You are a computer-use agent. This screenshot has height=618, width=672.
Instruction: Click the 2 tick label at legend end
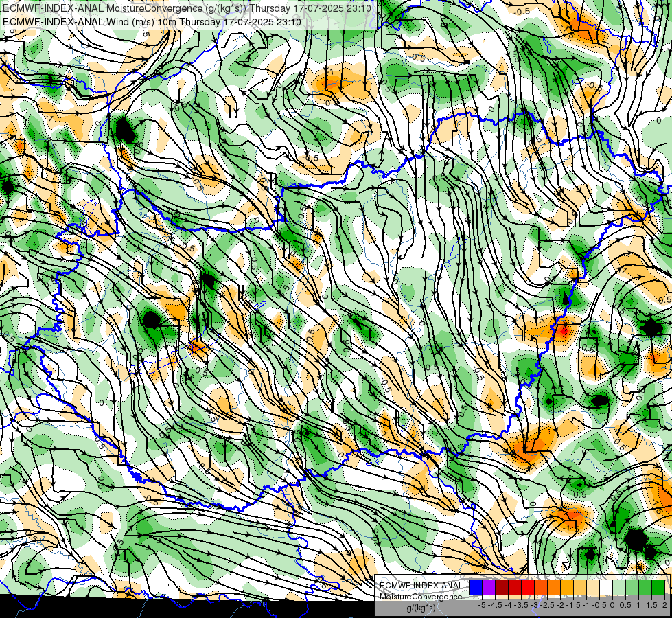coord(664,605)
